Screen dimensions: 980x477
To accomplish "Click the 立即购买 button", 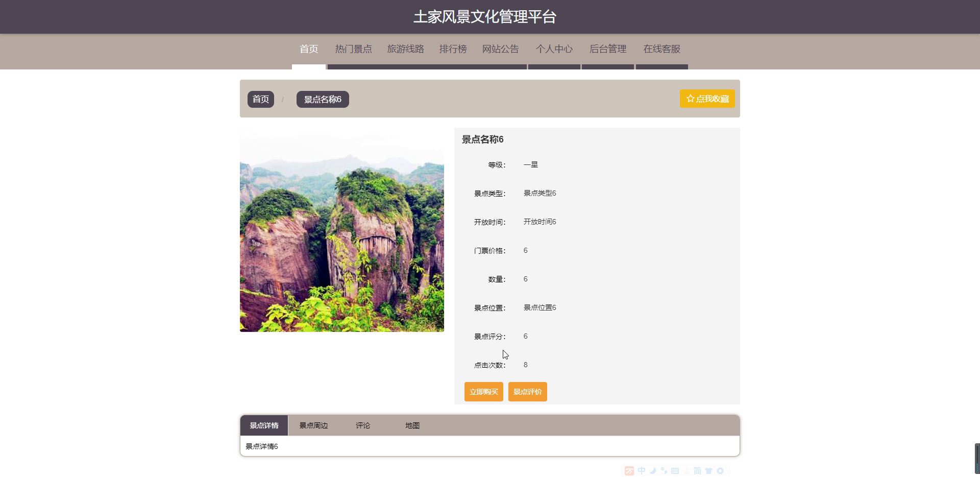I will click(x=484, y=392).
